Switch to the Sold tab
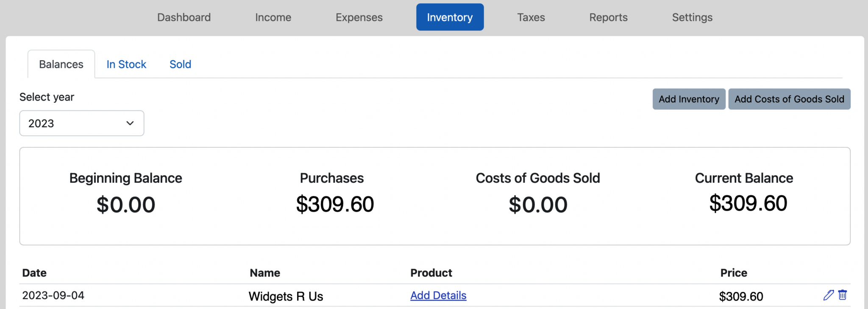This screenshot has height=309, width=868. [180, 64]
